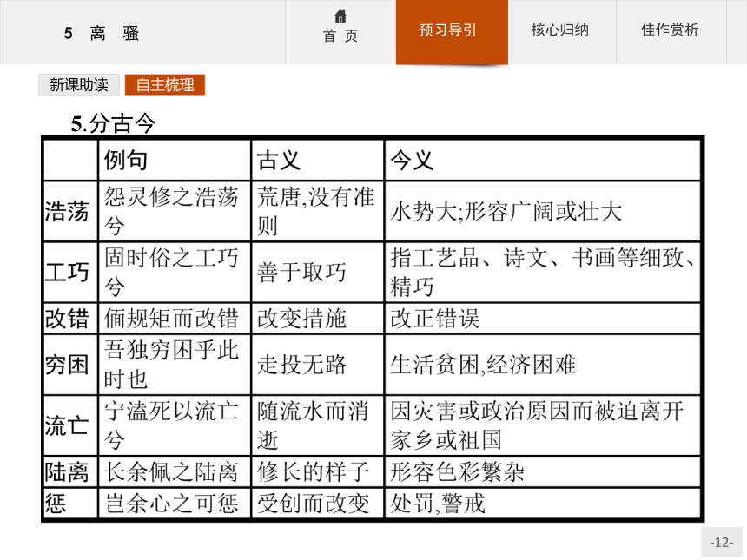The width and height of the screenshot is (747, 560).
Task: Click example sentence 长余佩之陆离
Action: point(171,472)
